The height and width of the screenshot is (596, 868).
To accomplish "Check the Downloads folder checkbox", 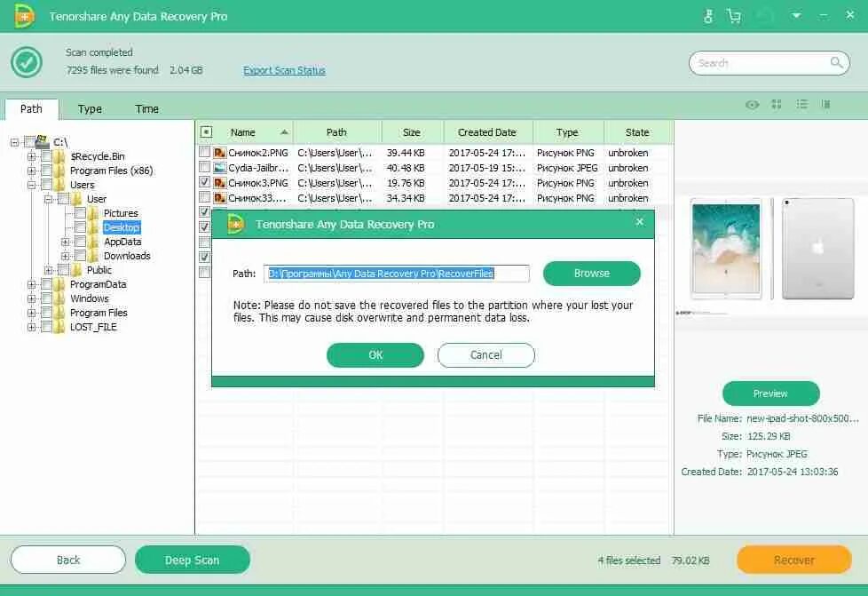I will (x=80, y=256).
